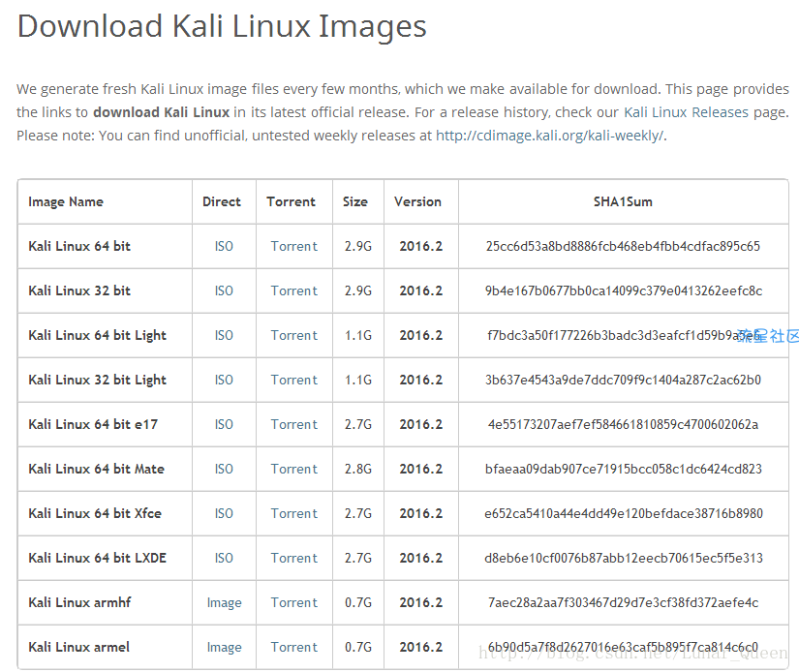Screen dimensions: 799x672
Task: Select the Size column header
Action: click(x=355, y=201)
